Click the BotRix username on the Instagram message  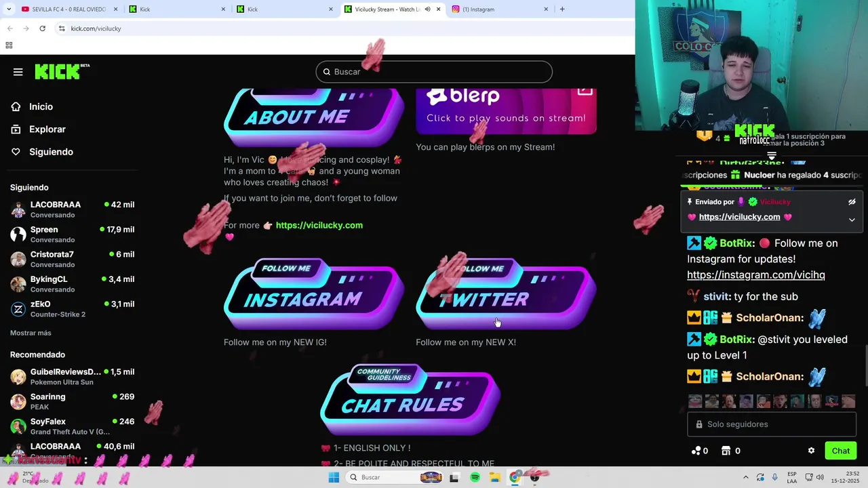pyautogui.click(x=736, y=243)
